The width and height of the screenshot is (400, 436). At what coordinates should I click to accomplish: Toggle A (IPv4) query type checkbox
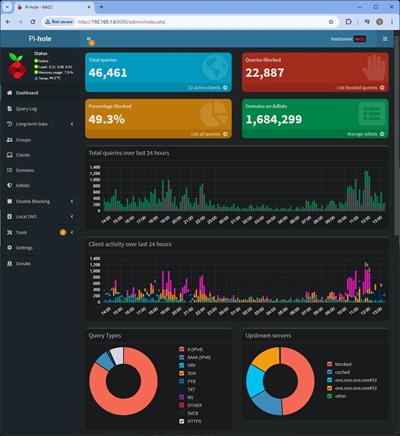tap(181, 349)
